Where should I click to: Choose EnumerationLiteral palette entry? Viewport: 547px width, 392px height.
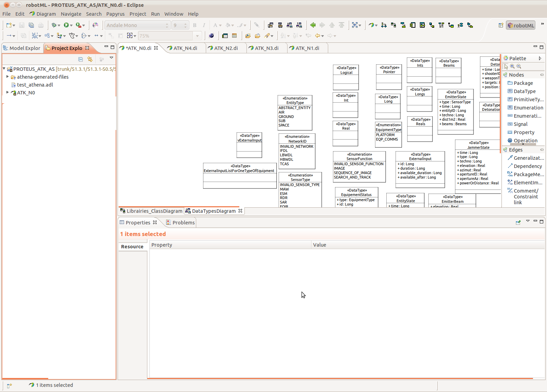click(524, 116)
